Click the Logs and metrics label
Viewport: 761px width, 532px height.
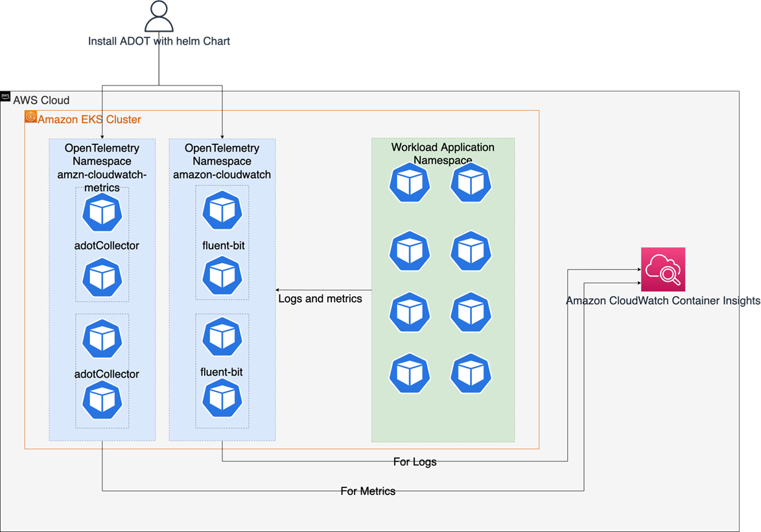tap(321, 299)
